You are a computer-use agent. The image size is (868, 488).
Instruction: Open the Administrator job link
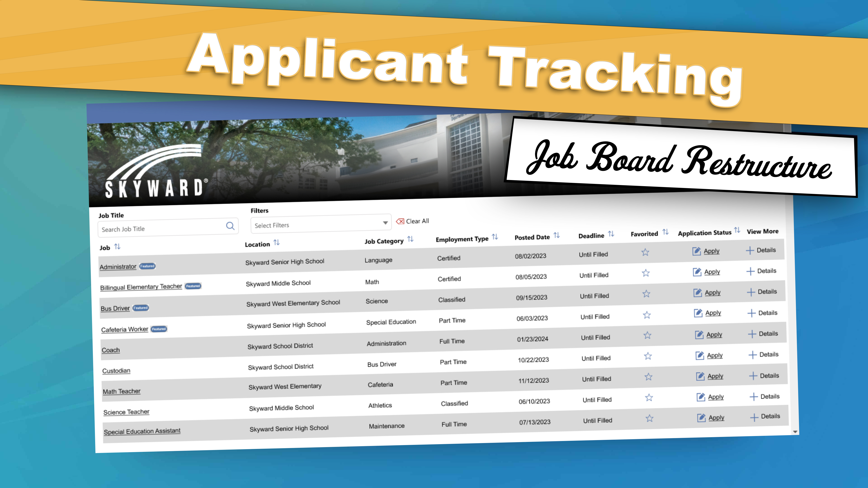(118, 267)
